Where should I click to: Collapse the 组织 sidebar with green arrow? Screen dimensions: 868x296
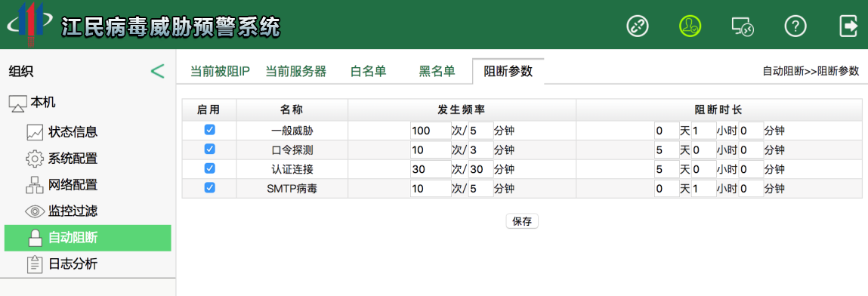[158, 71]
